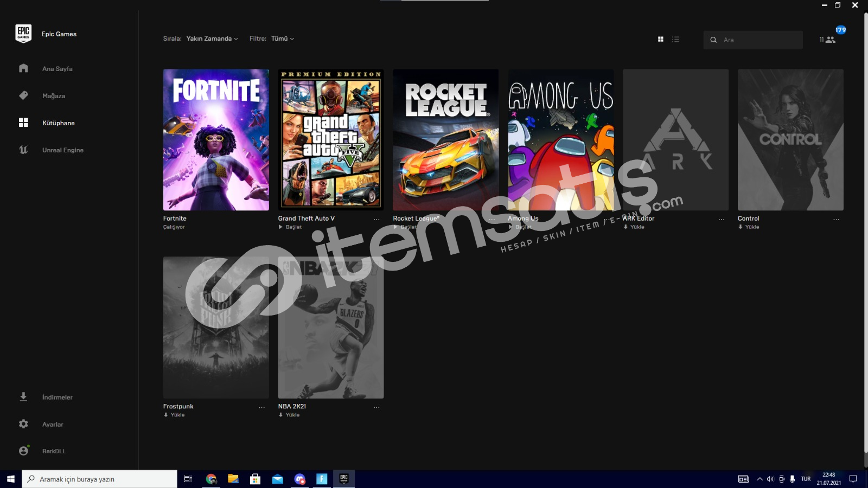Open the volume tray icon
This screenshot has width=868, height=488.
(770, 479)
